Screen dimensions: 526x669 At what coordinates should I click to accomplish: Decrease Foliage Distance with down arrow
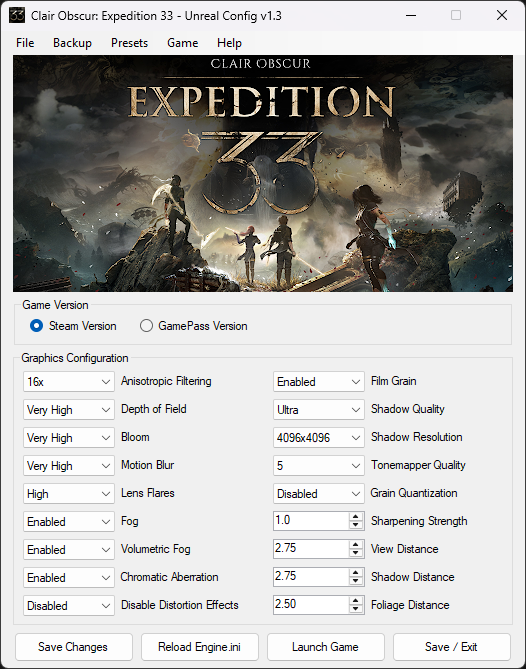click(355, 609)
